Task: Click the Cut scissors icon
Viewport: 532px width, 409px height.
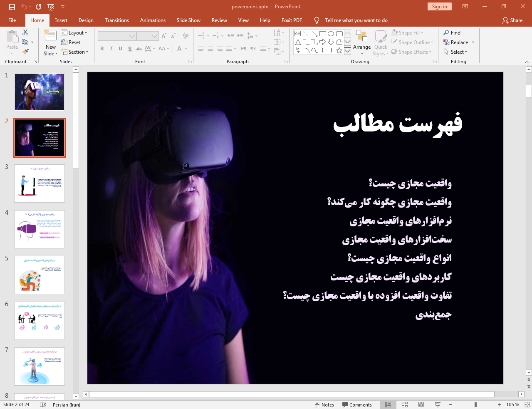Action: (x=25, y=32)
